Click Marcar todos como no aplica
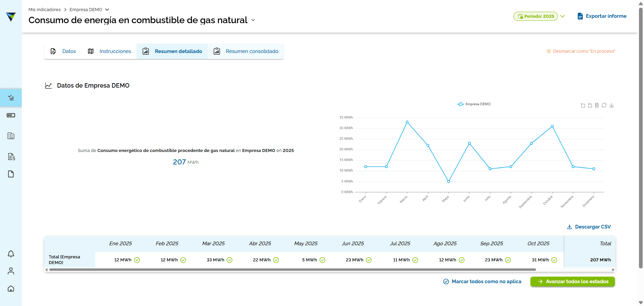Screen dimensions: 644x306 point(482,282)
